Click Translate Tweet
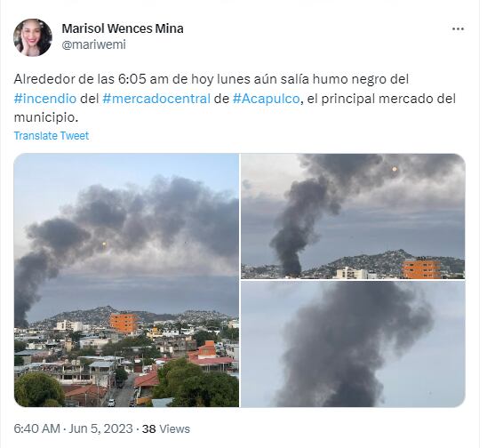This screenshot has width=487, height=448. tap(52, 136)
